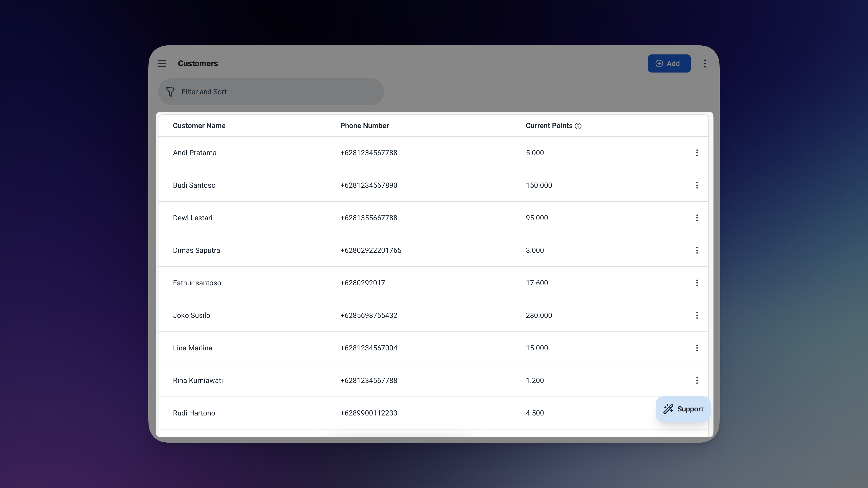Click the kebab menu for Dewi Lestari
The image size is (868, 488).
[697, 218]
